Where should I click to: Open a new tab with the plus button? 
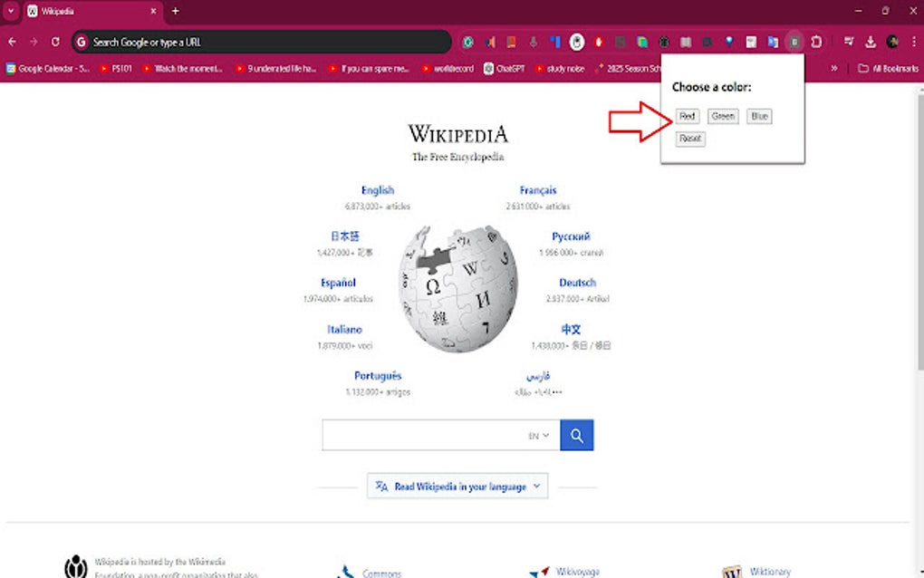pos(175,11)
